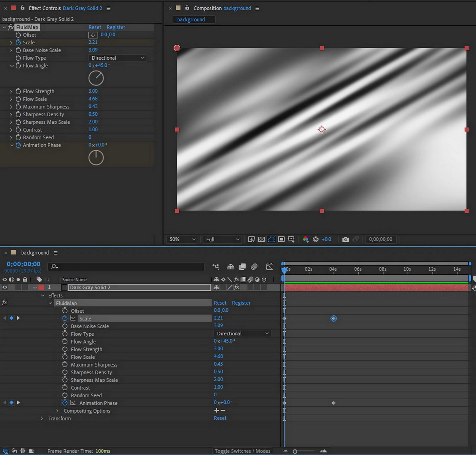Select the Scale keyframe at 4 seconds
Screen dimensions: 476x455
click(334, 318)
